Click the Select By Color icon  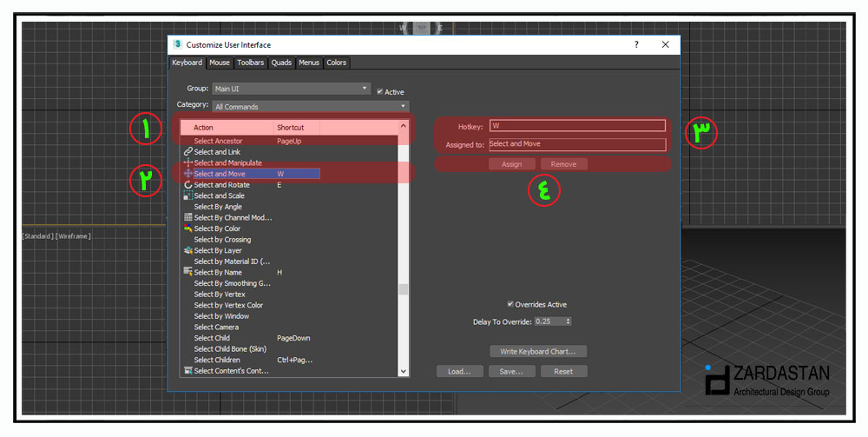pos(188,228)
